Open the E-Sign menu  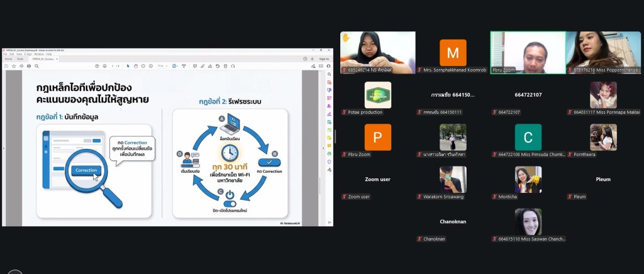pos(29,54)
